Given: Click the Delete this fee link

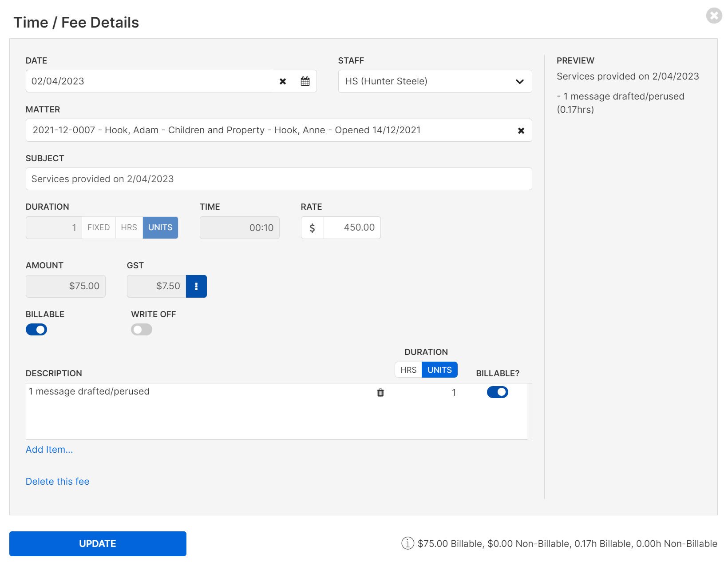Looking at the screenshot, I should (x=58, y=482).
